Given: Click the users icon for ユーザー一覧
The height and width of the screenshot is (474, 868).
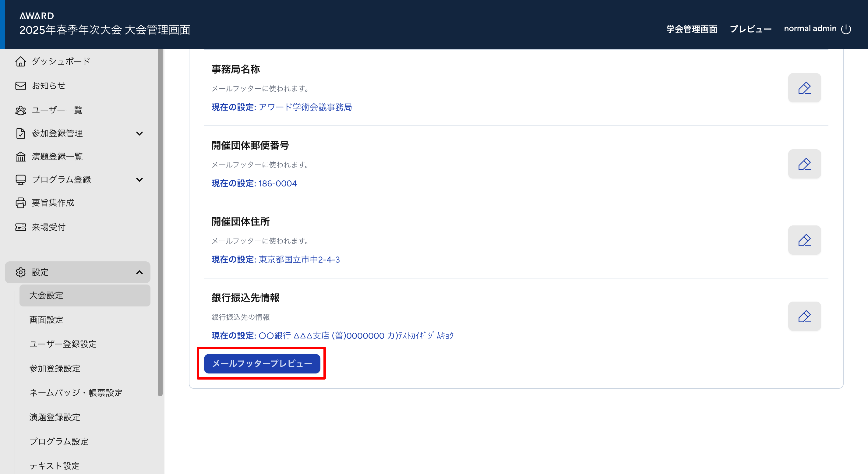Looking at the screenshot, I should 20,110.
